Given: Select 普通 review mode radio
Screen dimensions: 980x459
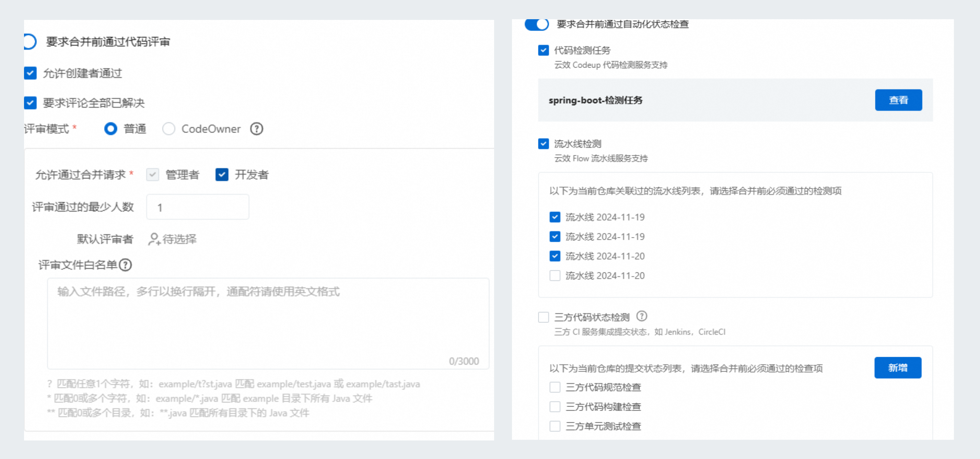Looking at the screenshot, I should (x=110, y=129).
